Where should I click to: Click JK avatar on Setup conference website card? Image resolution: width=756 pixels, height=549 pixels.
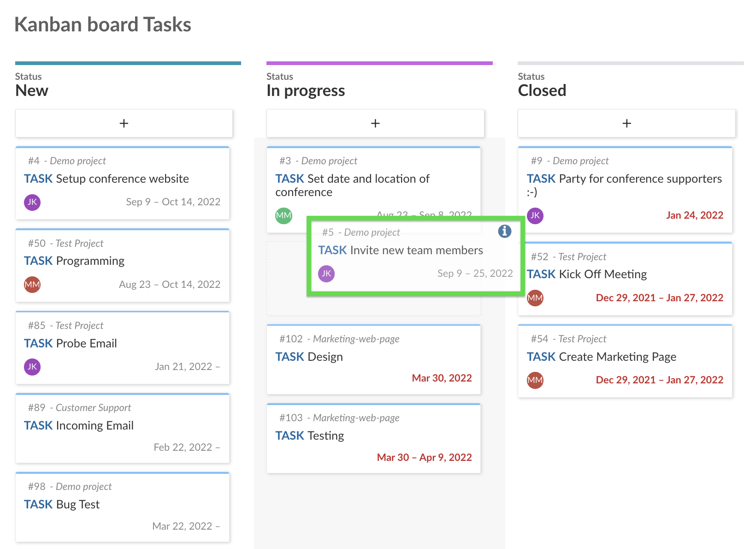tap(32, 202)
